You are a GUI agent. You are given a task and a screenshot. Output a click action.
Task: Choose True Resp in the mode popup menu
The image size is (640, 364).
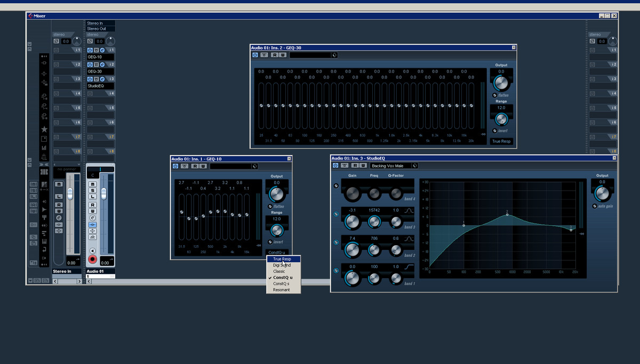pos(284,259)
